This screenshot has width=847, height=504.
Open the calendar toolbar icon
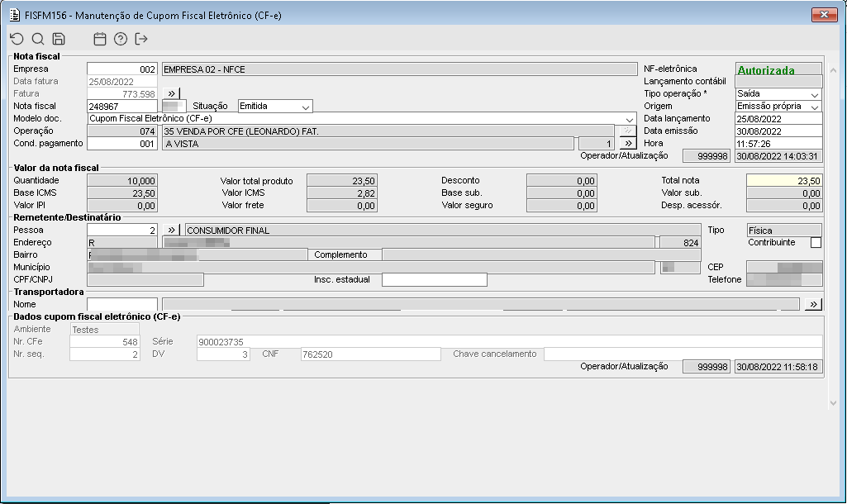(x=99, y=39)
